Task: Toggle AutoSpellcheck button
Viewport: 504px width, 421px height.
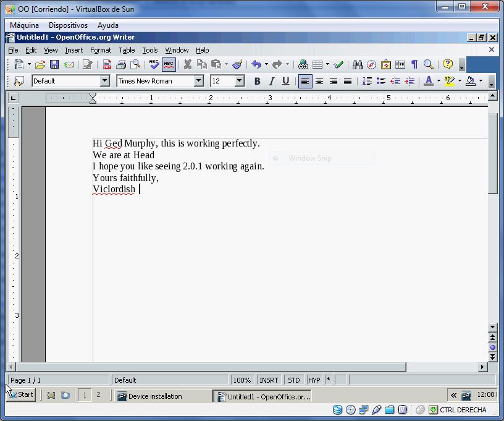Action: (169, 65)
